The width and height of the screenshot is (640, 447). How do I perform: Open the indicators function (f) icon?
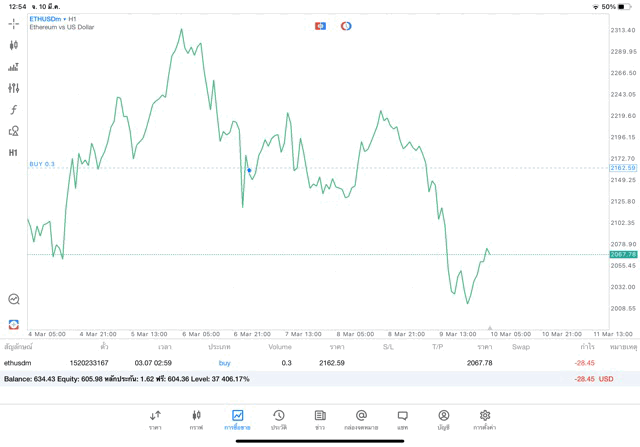coord(14,110)
